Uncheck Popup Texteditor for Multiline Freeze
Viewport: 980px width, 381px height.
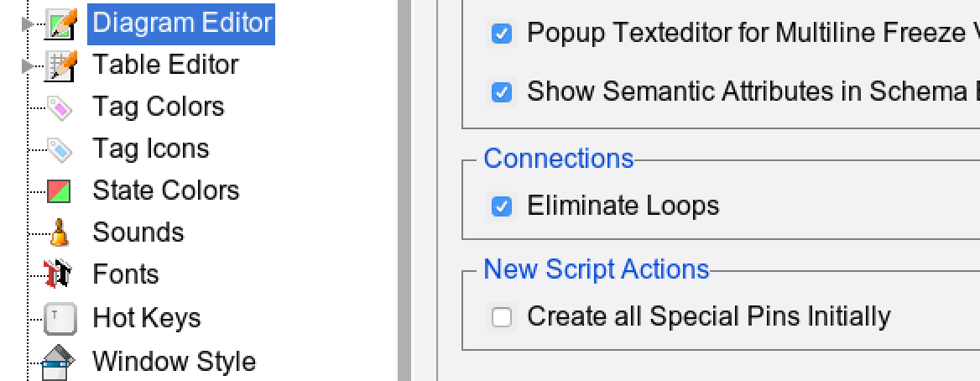coord(501,34)
